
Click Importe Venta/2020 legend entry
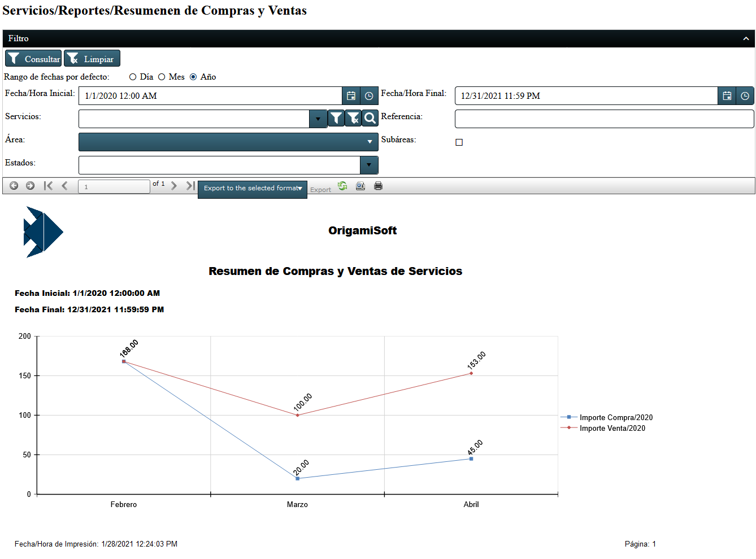coord(603,428)
